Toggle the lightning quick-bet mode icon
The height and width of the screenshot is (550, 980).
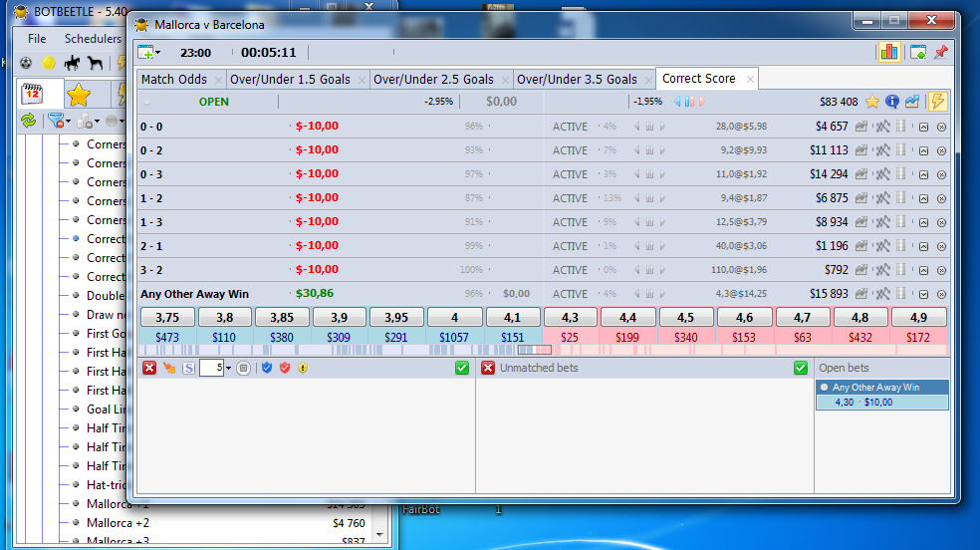(938, 102)
